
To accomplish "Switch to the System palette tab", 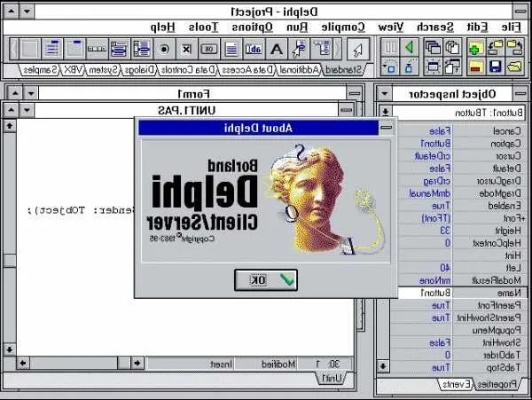I will [103, 70].
